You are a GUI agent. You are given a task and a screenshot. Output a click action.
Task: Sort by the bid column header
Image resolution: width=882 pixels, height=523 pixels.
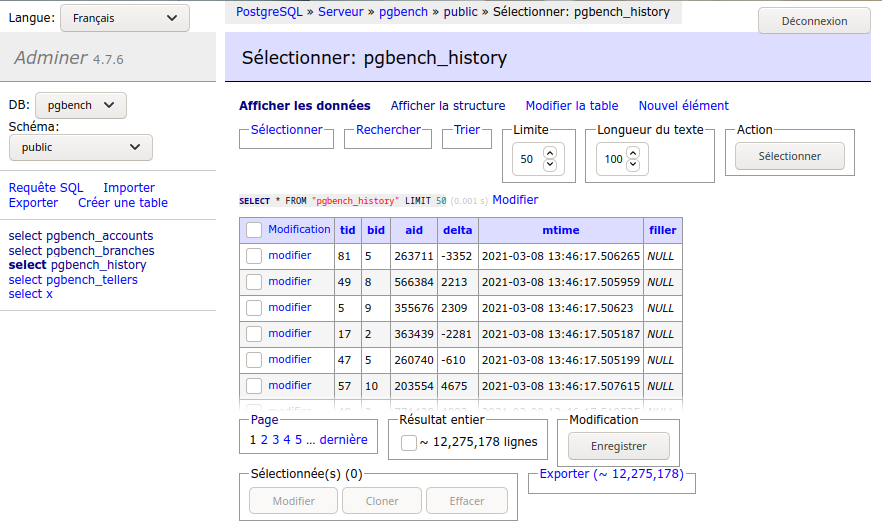376,230
